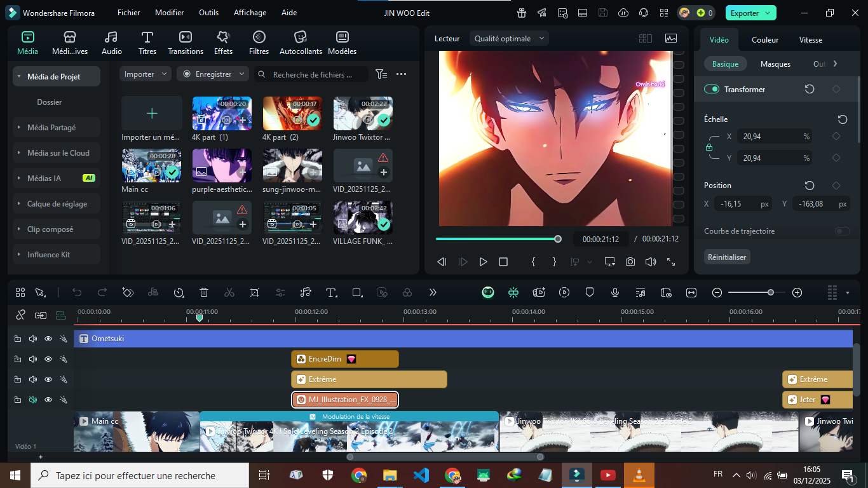Select the crop tool in timeline toolbar
The image size is (868, 488).
255,292
